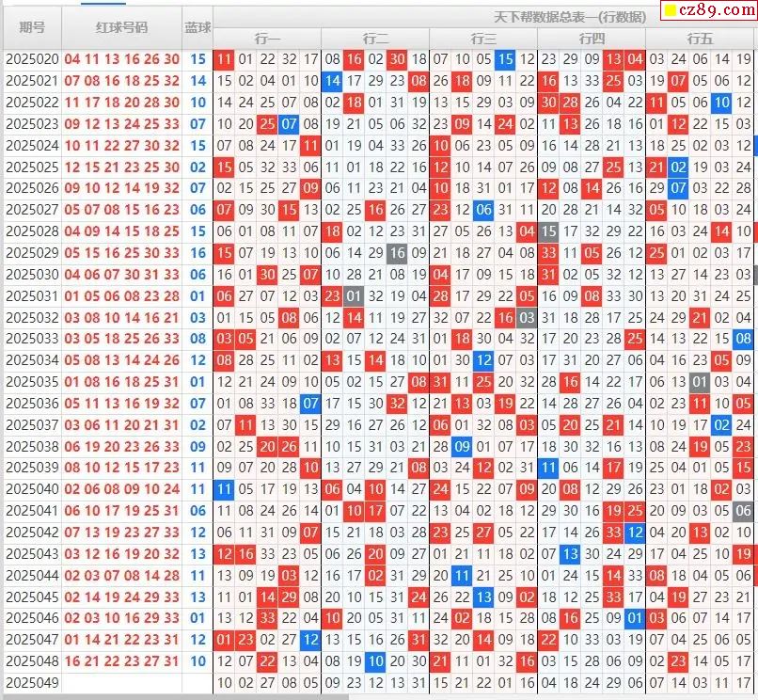Click red cell 11 in 2025020 行一
Viewport: 758px width, 700px height.
pos(224,59)
